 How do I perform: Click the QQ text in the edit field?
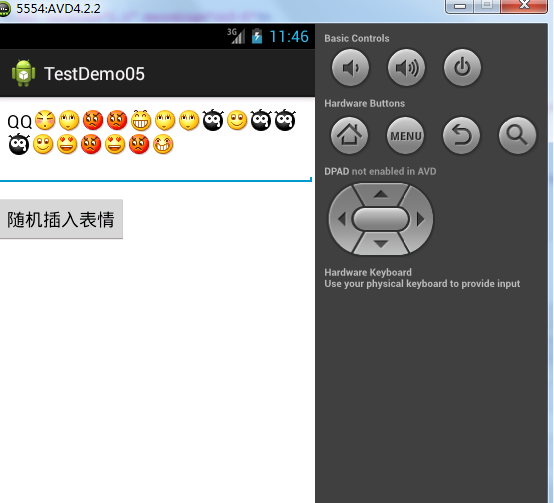click(20, 122)
